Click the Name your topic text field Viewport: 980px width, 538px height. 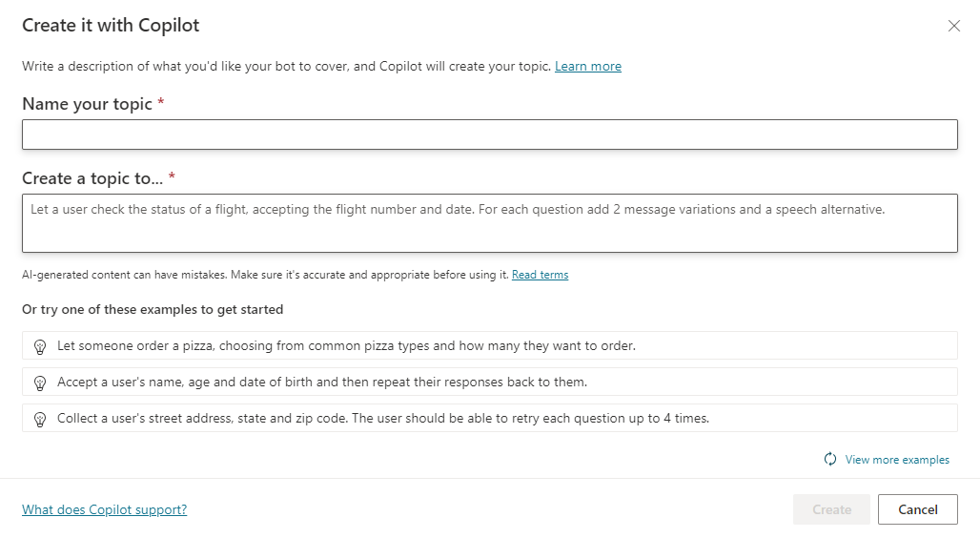(x=489, y=134)
